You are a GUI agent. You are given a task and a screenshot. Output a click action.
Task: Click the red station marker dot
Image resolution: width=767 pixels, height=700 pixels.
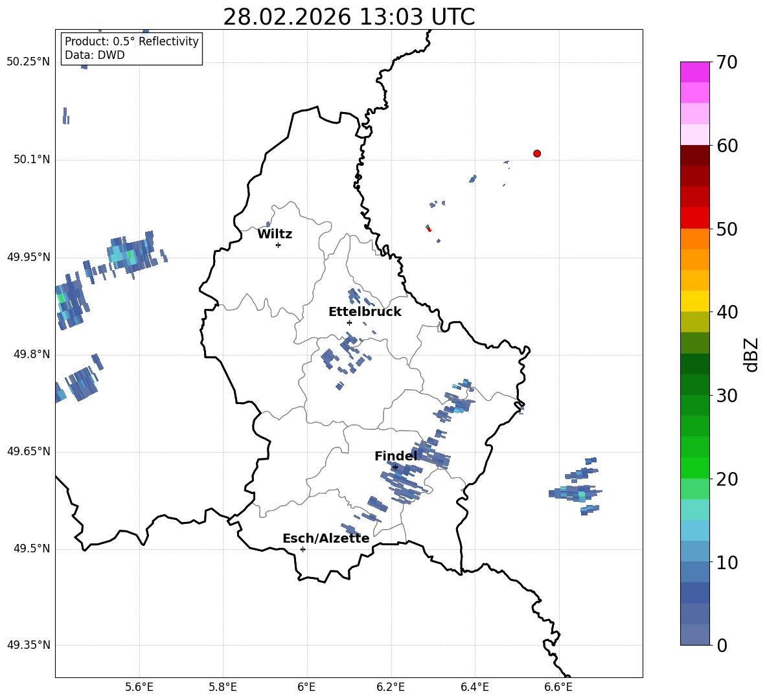(536, 153)
